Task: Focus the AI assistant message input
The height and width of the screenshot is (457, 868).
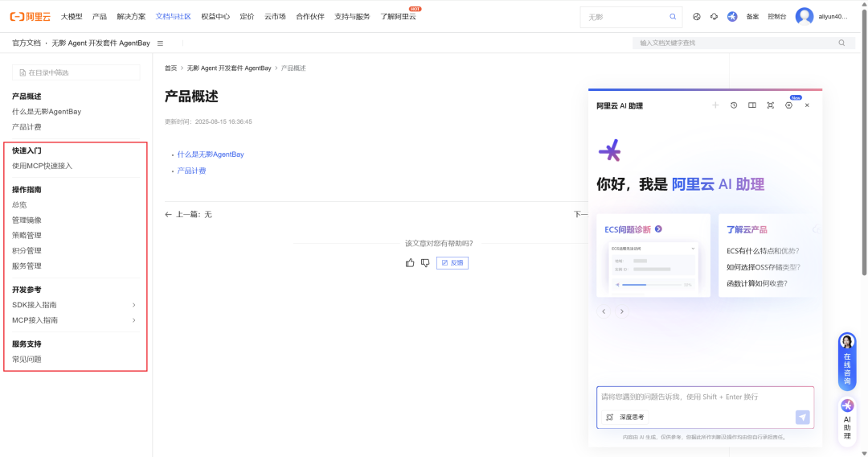Action: click(x=705, y=397)
